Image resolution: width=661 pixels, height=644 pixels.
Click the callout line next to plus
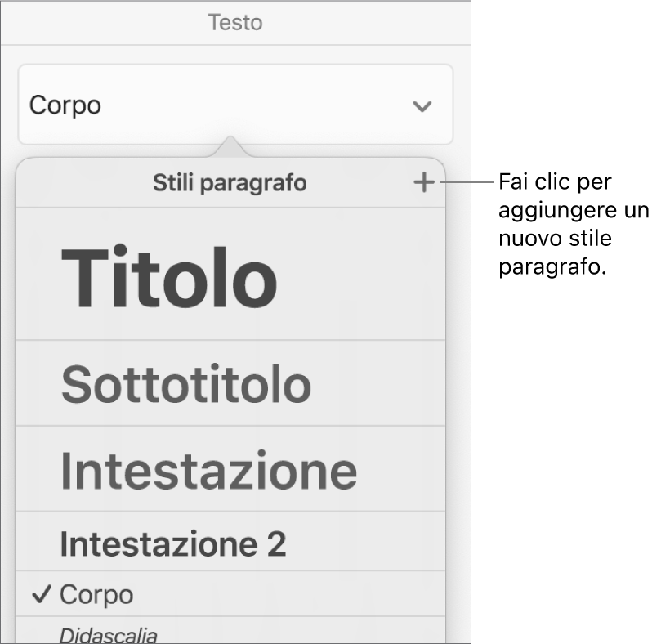pyautogui.click(x=466, y=183)
